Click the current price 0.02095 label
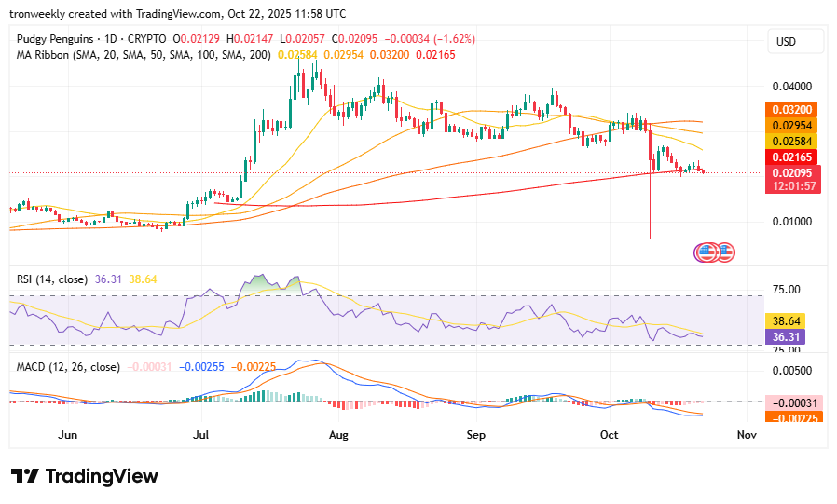837x504 pixels. (x=791, y=172)
